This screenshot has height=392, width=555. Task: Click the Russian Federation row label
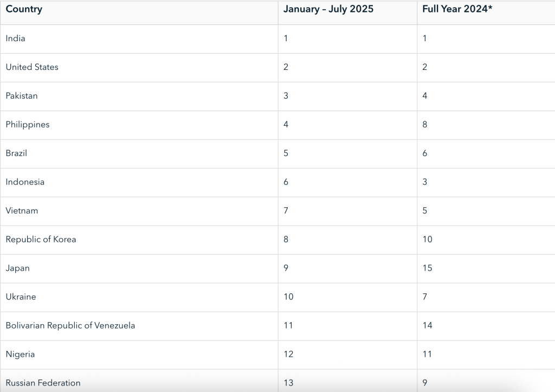tap(43, 383)
